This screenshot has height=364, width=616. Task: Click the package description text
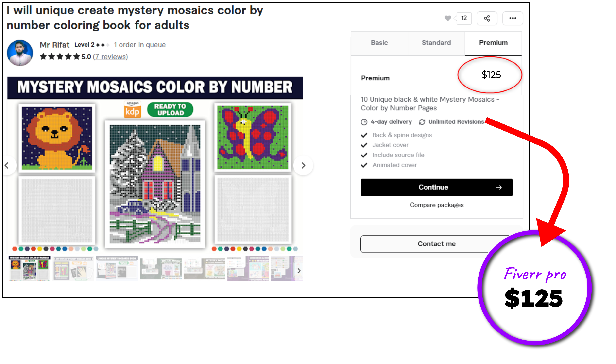(x=430, y=104)
